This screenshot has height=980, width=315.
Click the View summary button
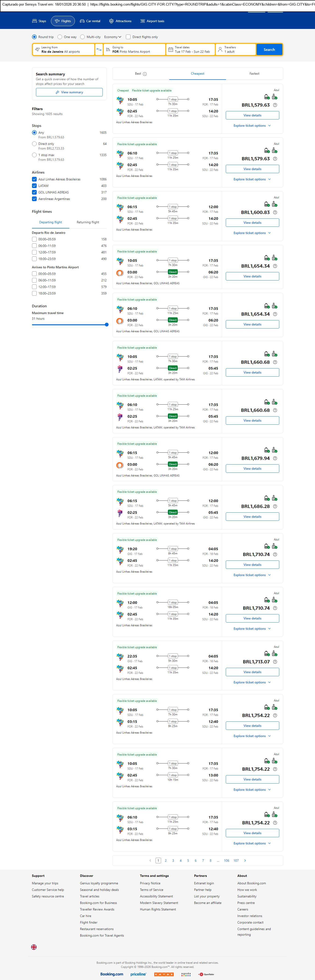tap(69, 92)
